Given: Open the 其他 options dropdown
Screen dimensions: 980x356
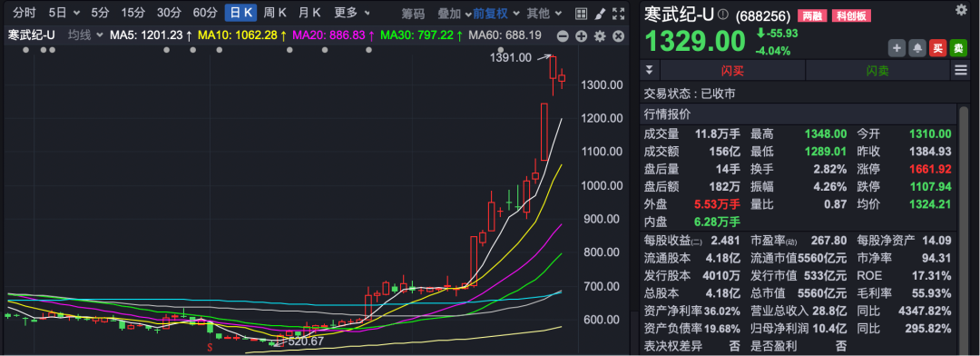Looking at the screenshot, I should [x=544, y=13].
